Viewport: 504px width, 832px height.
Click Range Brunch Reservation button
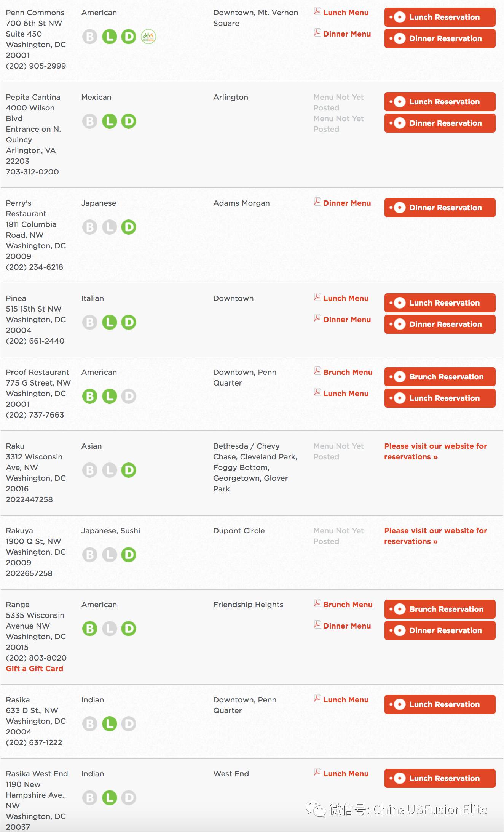[440, 609]
